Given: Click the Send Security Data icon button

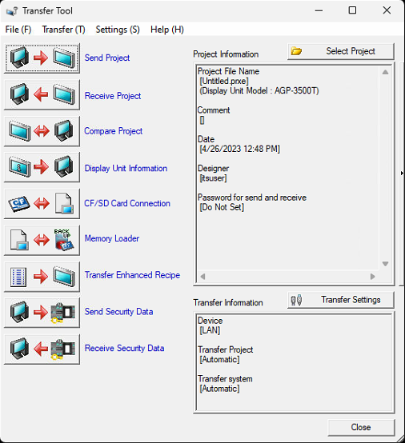Looking at the screenshot, I should tap(42, 313).
